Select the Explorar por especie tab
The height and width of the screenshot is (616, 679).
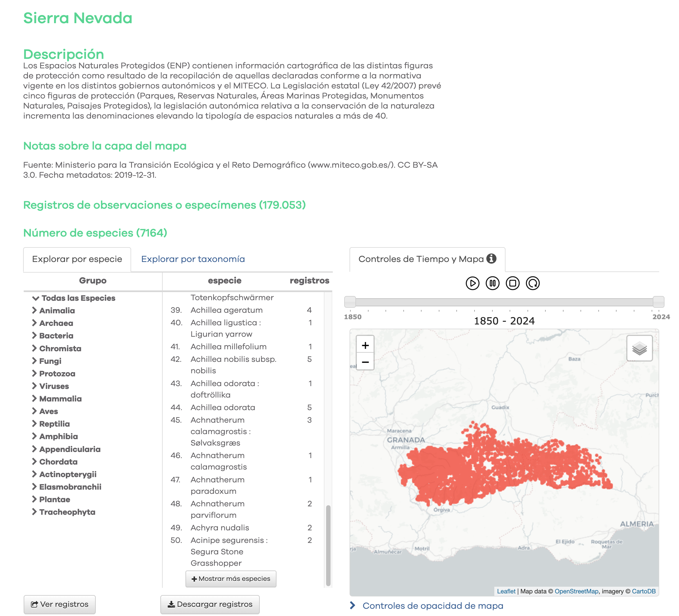[x=77, y=259]
